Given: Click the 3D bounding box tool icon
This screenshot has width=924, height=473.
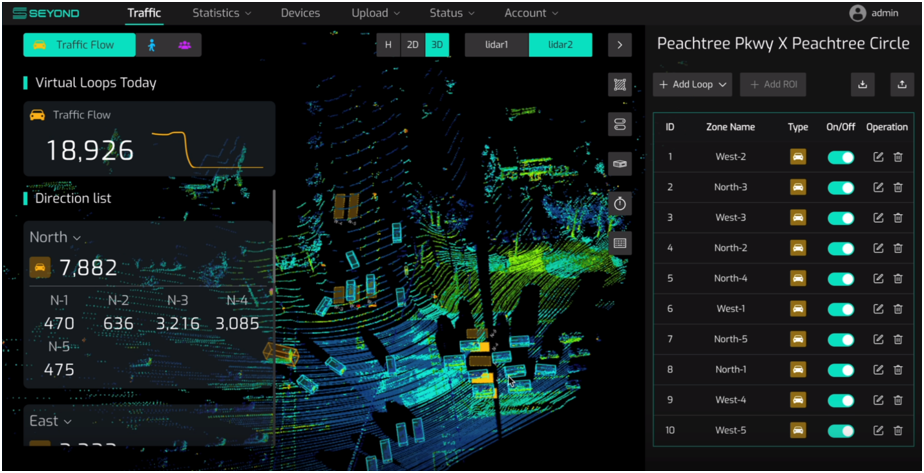Looking at the screenshot, I should click(x=620, y=164).
